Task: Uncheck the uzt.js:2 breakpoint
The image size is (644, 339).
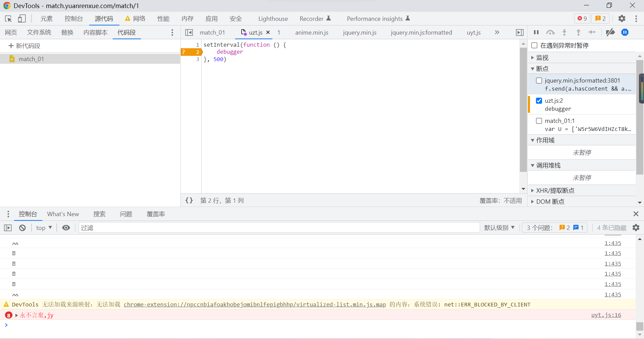Action: 539,101
